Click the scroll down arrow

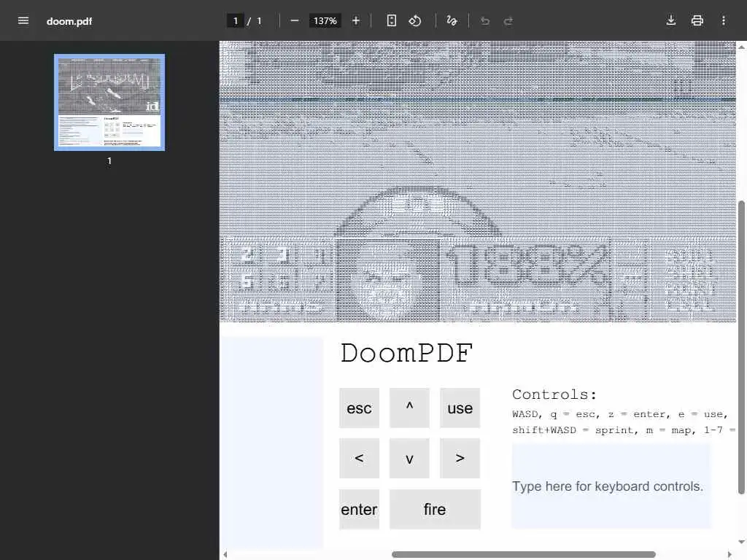(741, 542)
